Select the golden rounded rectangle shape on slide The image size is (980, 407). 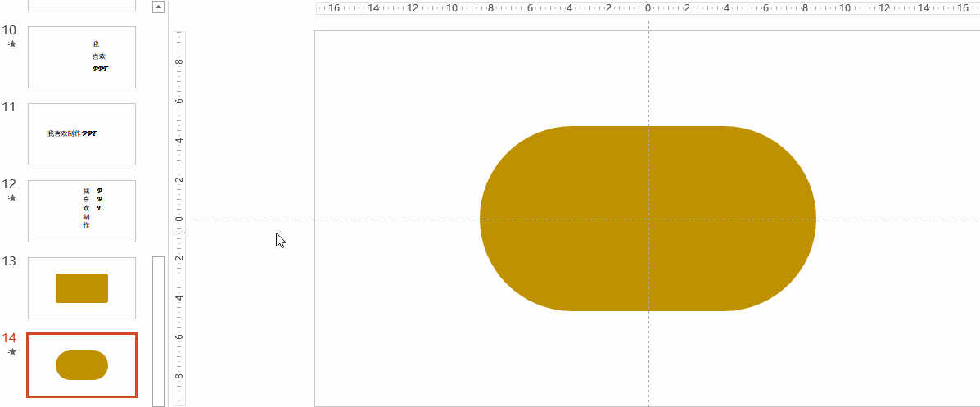point(648,218)
